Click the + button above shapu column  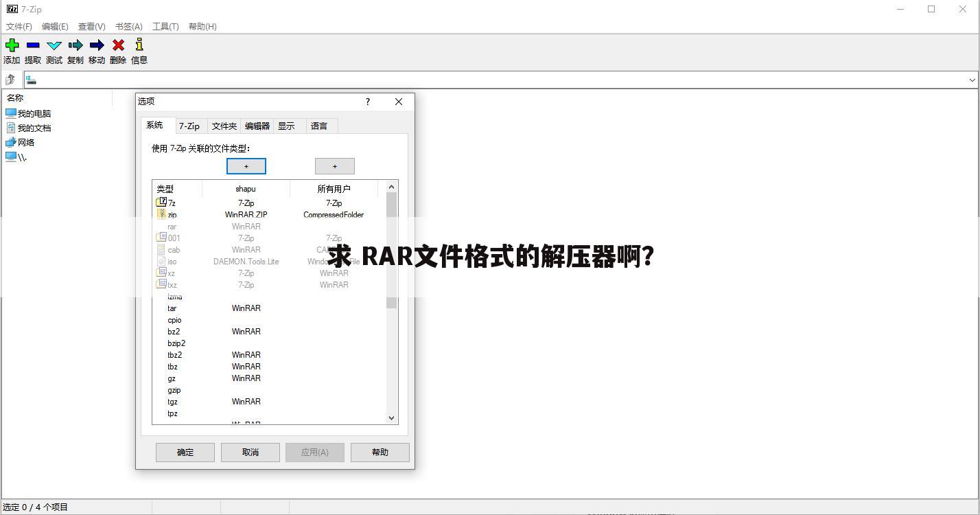click(x=246, y=166)
